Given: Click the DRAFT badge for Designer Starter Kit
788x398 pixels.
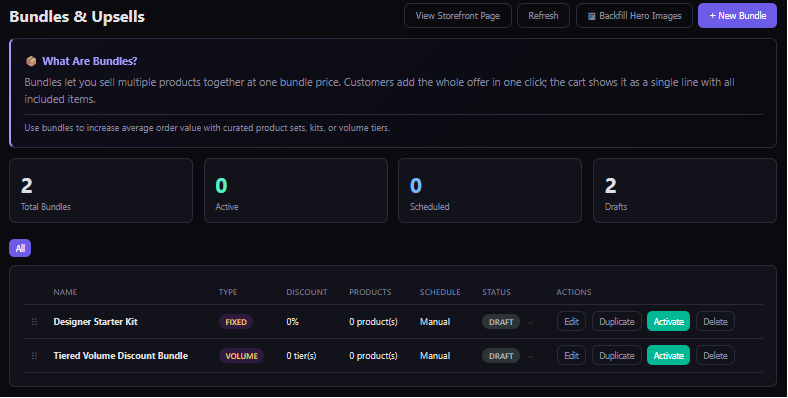Looking at the screenshot, I should pyautogui.click(x=501, y=322).
